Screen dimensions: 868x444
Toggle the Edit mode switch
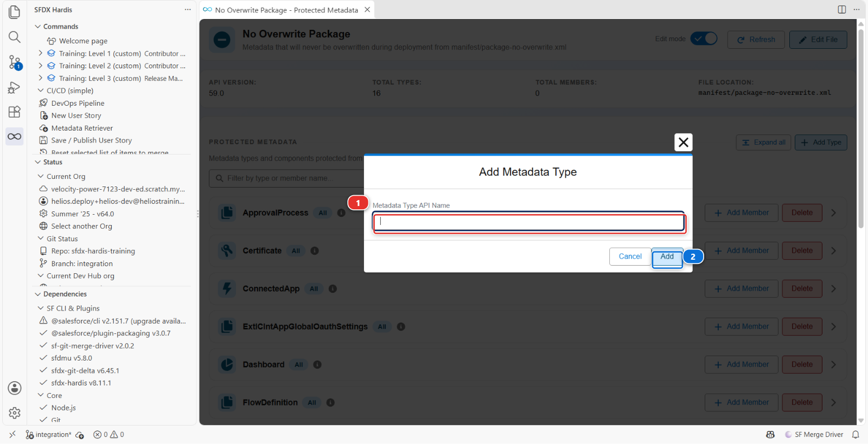point(704,38)
